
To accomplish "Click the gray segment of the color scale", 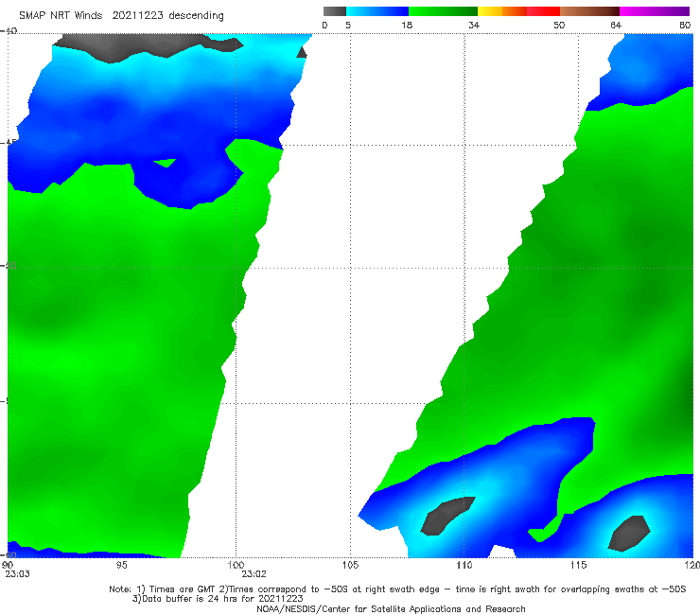I will click(334, 11).
